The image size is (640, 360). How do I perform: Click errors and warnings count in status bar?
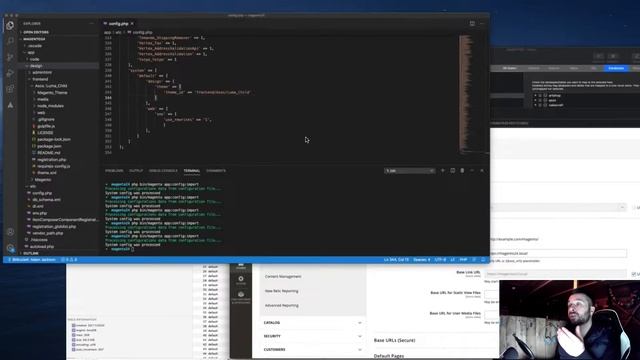click(x=69, y=260)
